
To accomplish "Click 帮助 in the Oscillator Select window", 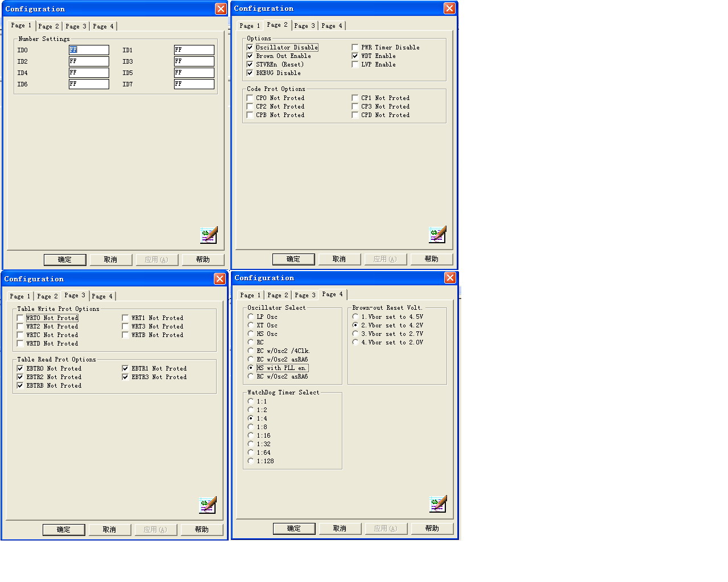I will pos(432,529).
